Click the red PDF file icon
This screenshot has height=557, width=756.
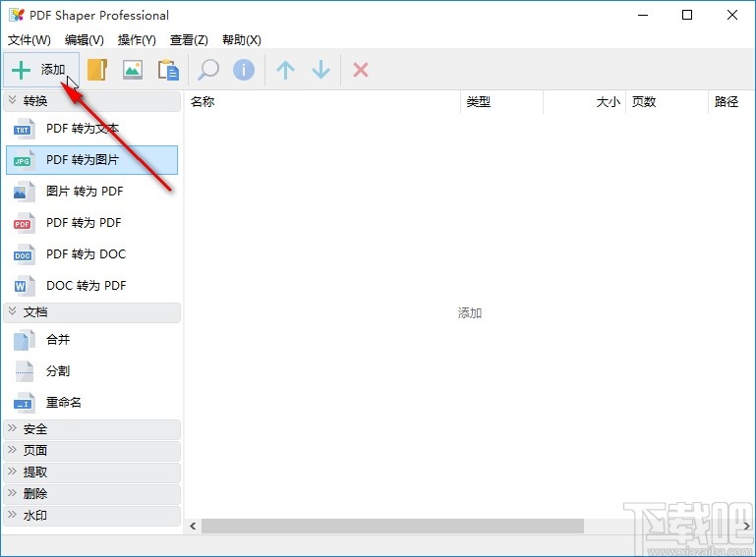[x=24, y=223]
